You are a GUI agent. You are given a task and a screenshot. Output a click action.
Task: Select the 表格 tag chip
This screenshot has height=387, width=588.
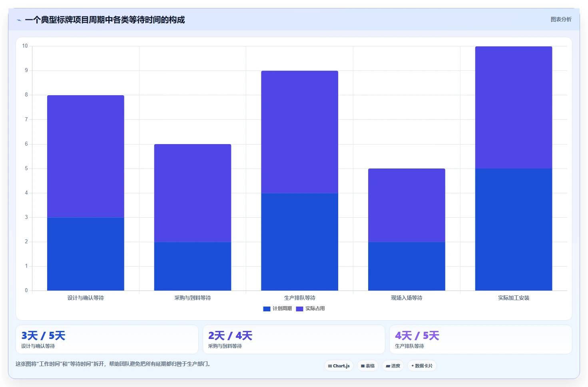tap(368, 366)
